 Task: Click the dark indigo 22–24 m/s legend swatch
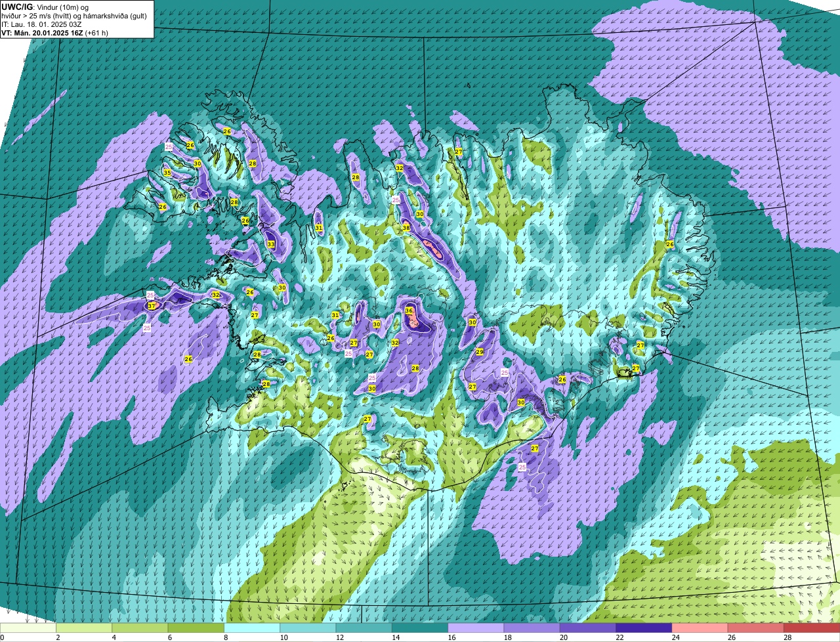[x=644, y=628]
